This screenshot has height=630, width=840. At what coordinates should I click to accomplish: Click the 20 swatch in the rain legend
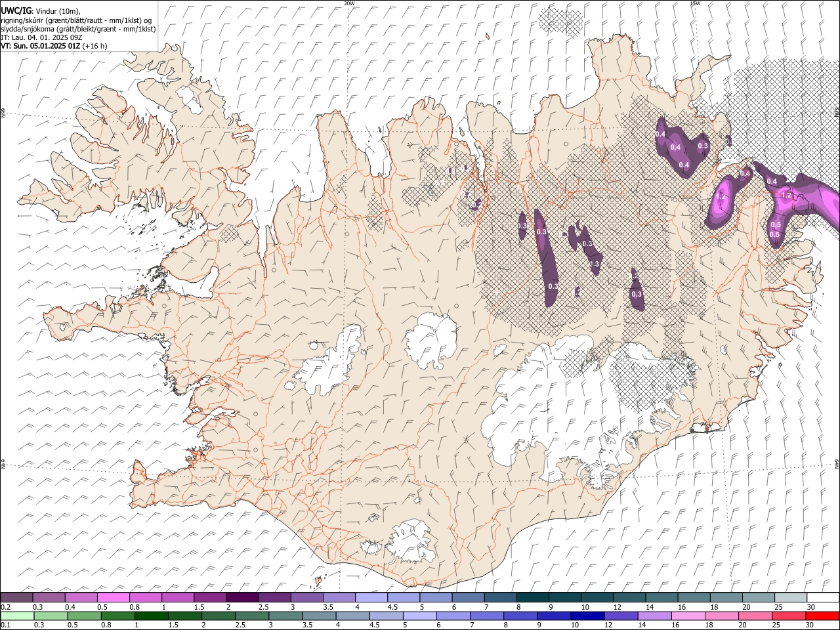pos(755,616)
